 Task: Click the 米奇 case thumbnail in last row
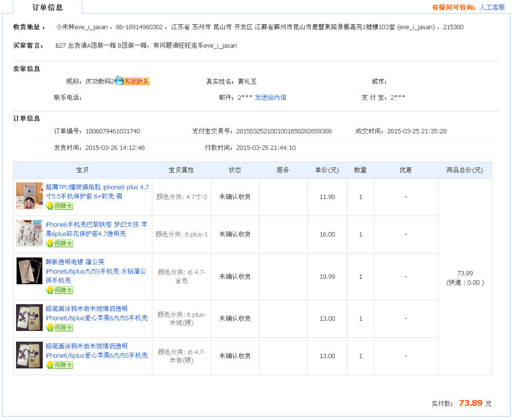point(29,355)
